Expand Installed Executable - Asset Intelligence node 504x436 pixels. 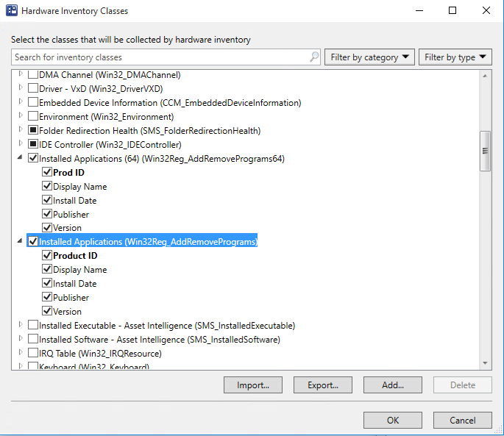pos(21,324)
